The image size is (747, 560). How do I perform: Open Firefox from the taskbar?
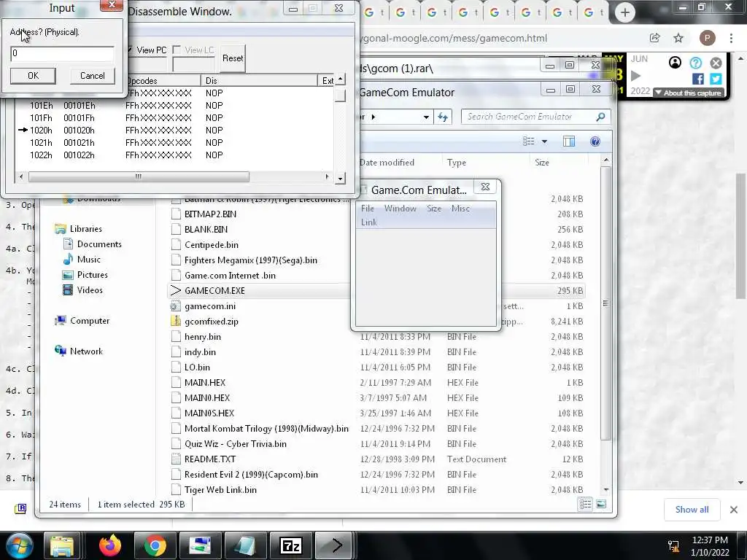pyautogui.click(x=110, y=545)
